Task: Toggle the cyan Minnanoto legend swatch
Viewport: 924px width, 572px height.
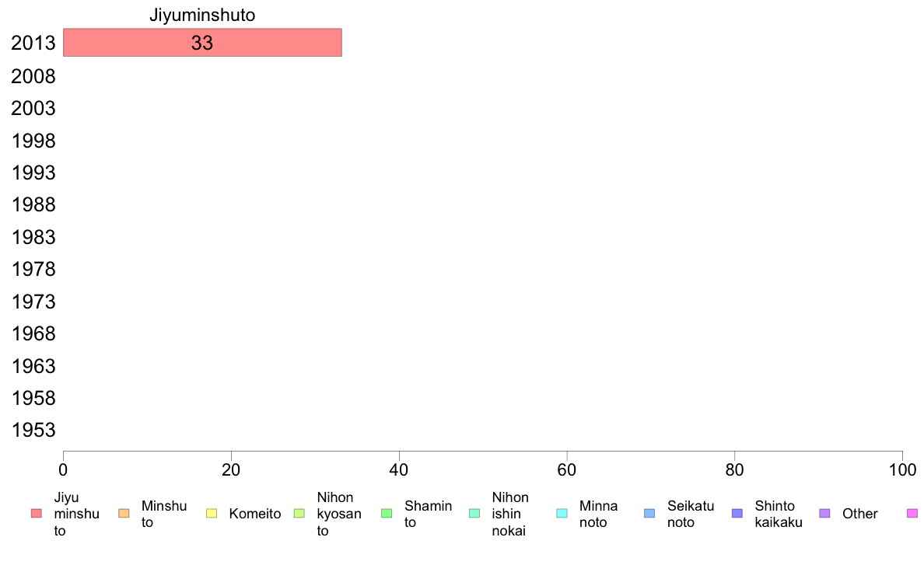Action: click(x=562, y=513)
